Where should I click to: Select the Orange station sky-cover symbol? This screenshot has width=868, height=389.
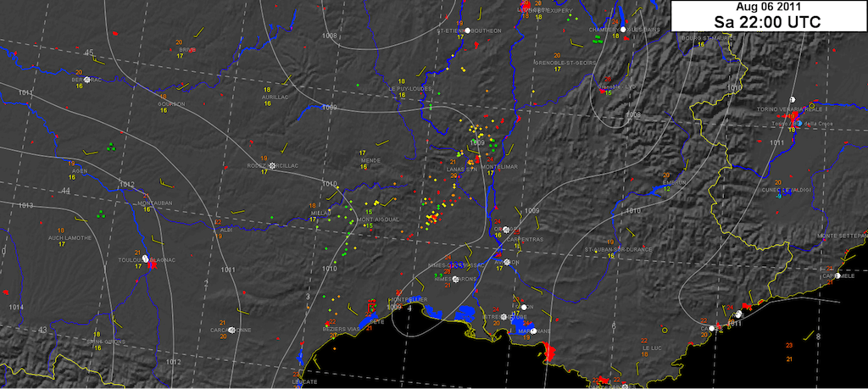coord(506,229)
